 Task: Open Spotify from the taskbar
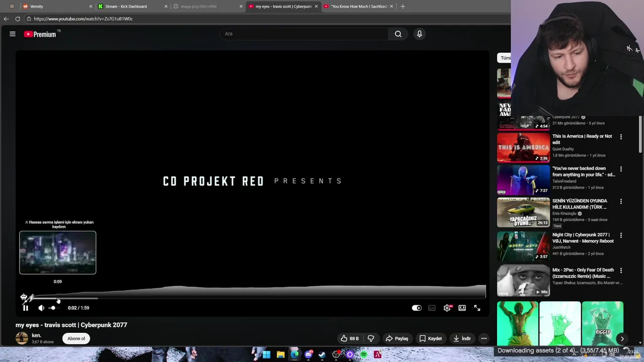(x=363, y=354)
